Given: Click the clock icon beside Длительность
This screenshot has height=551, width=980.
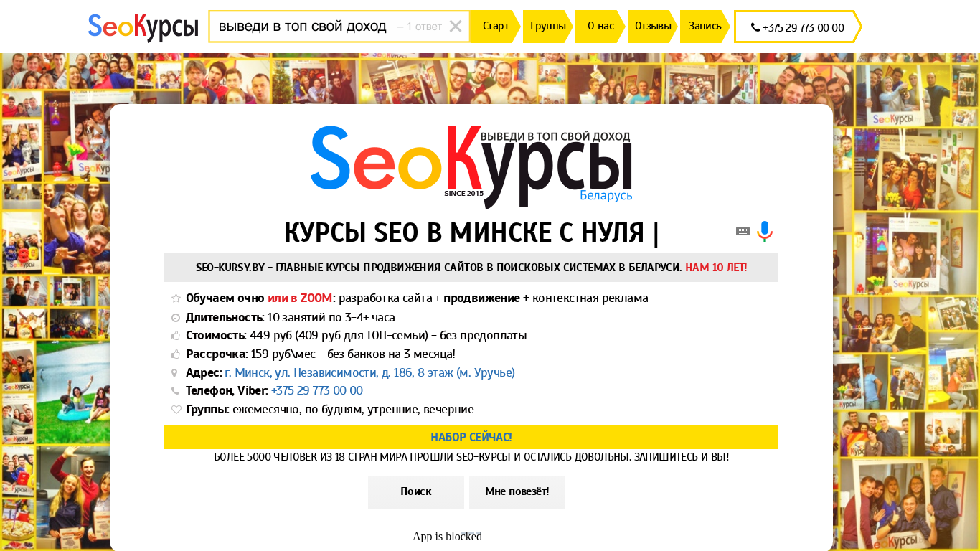Looking at the screenshot, I should click(176, 318).
